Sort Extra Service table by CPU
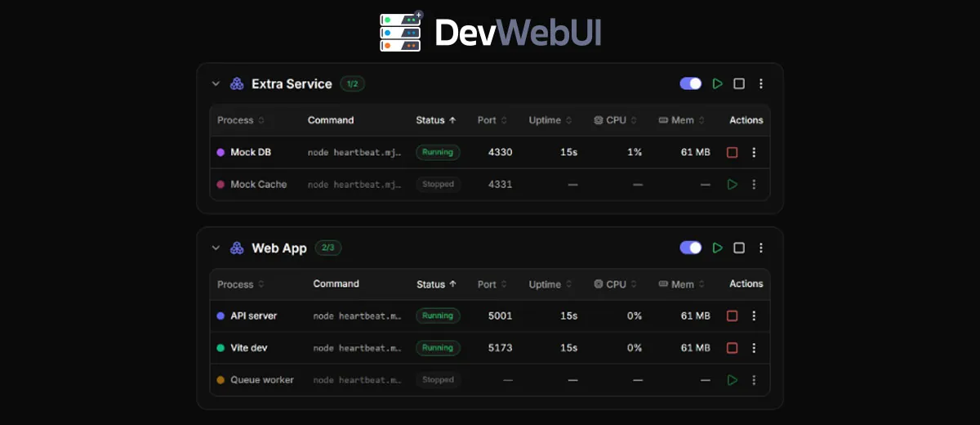This screenshot has width=980, height=425. click(615, 120)
